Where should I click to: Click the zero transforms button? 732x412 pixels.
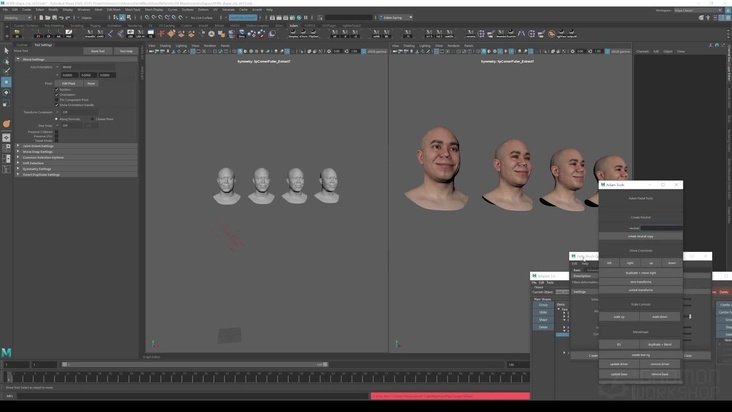(640, 282)
